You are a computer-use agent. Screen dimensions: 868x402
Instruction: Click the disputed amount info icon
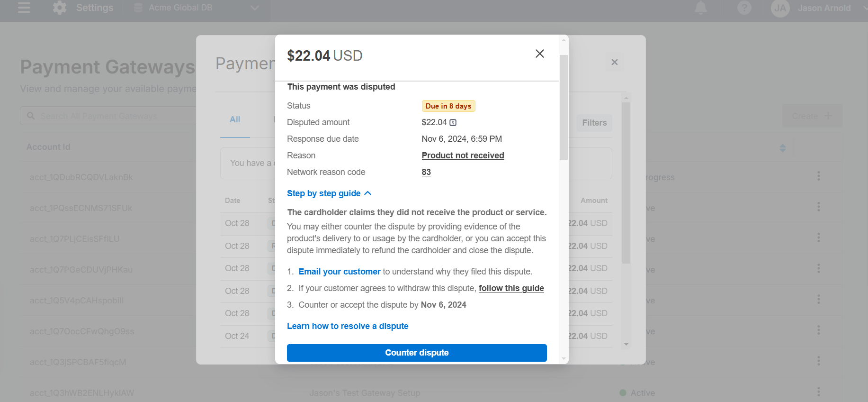click(453, 122)
